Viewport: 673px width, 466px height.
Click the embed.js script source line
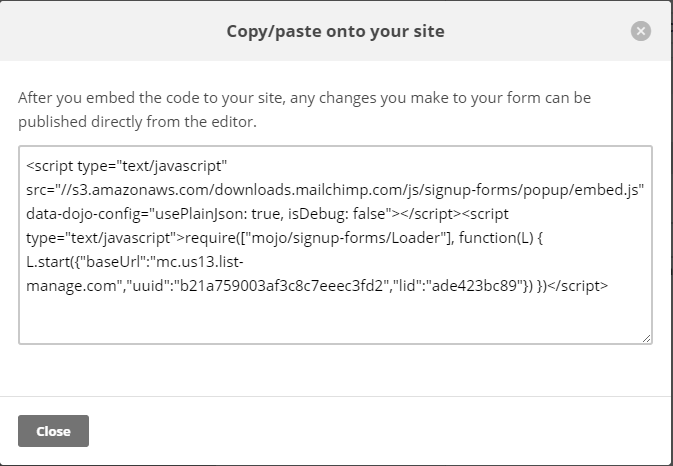[x=335, y=190]
